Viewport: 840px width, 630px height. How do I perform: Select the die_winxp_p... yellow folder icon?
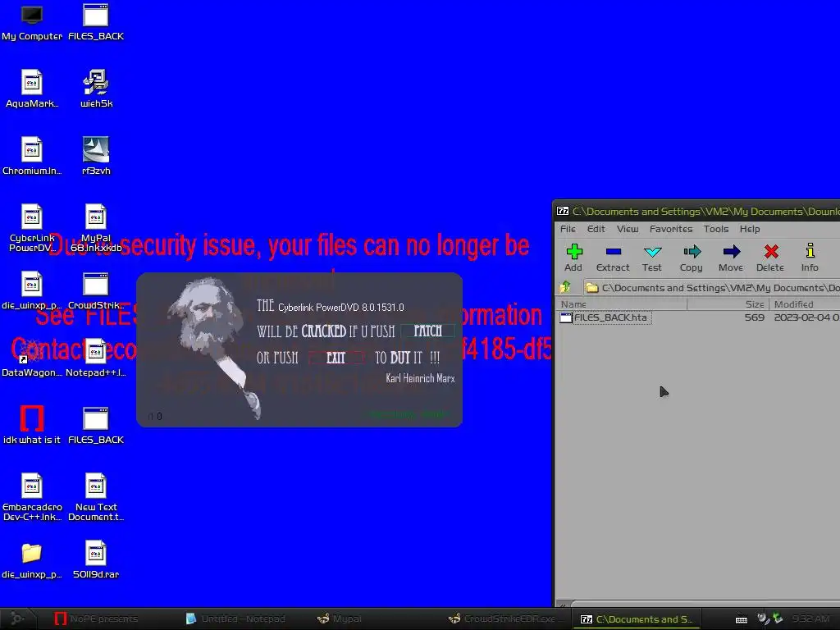32,560
